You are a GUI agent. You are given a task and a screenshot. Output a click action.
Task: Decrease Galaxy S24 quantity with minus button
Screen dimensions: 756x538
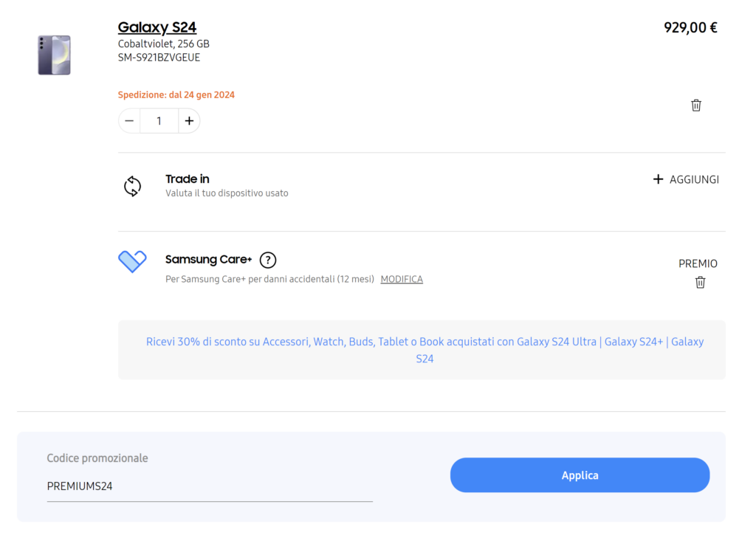129,121
